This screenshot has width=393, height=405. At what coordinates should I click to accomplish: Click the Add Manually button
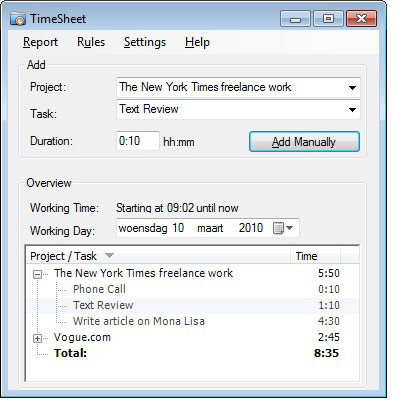click(304, 142)
